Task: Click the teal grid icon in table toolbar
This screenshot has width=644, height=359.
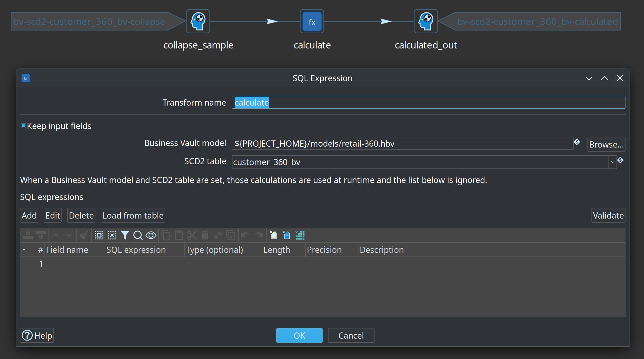Action: click(x=300, y=235)
